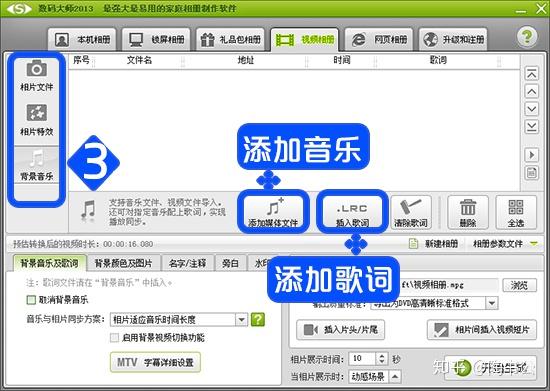Click the output file path field

click(x=449, y=285)
